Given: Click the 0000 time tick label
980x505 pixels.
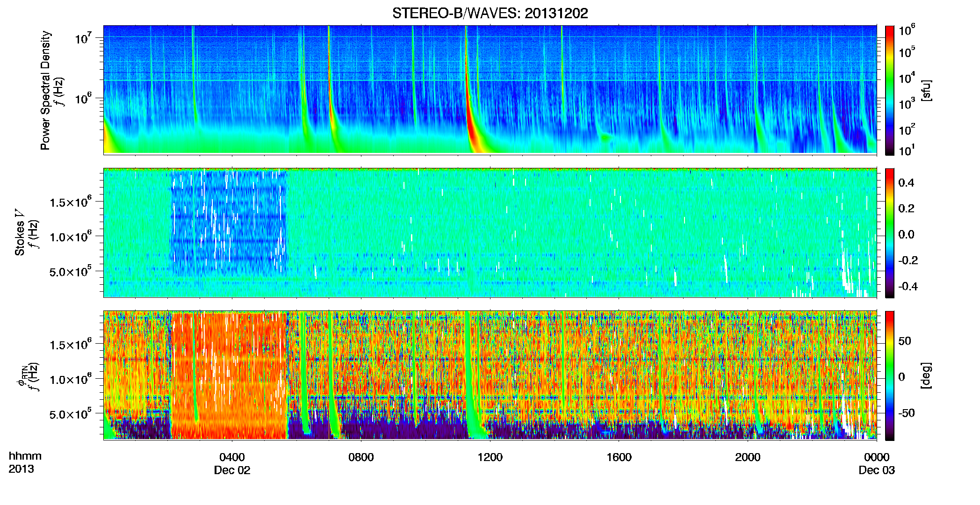Looking at the screenshot, I should pyautogui.click(x=877, y=457).
